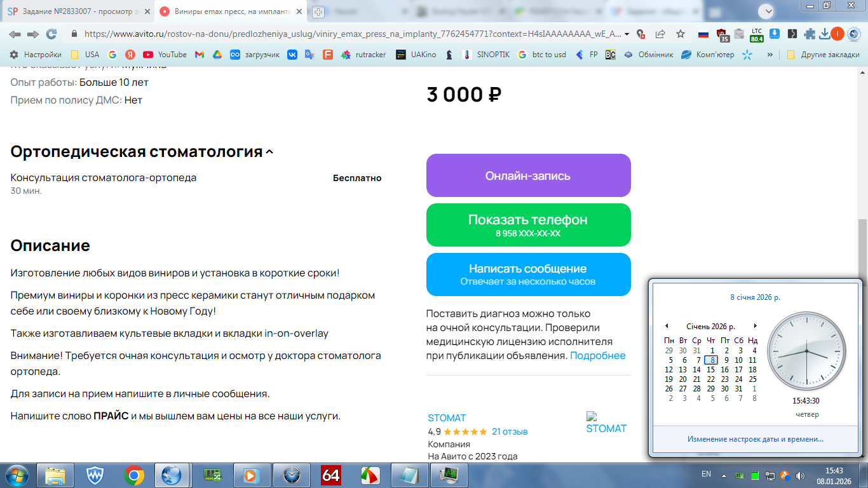Open the SINOPTIK bookmark
Image resolution: width=868 pixels, height=488 pixels.
[486, 55]
